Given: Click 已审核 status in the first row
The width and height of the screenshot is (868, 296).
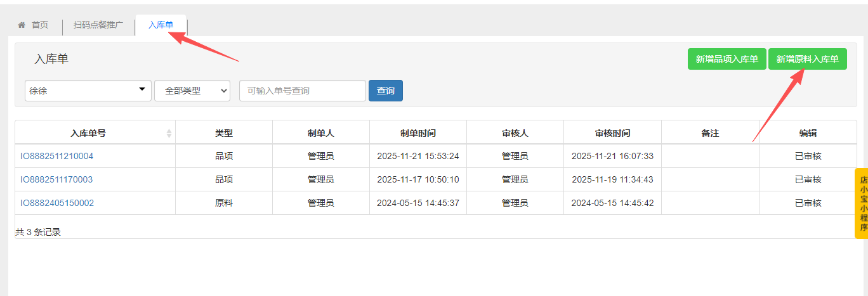Looking at the screenshot, I should (x=808, y=156).
